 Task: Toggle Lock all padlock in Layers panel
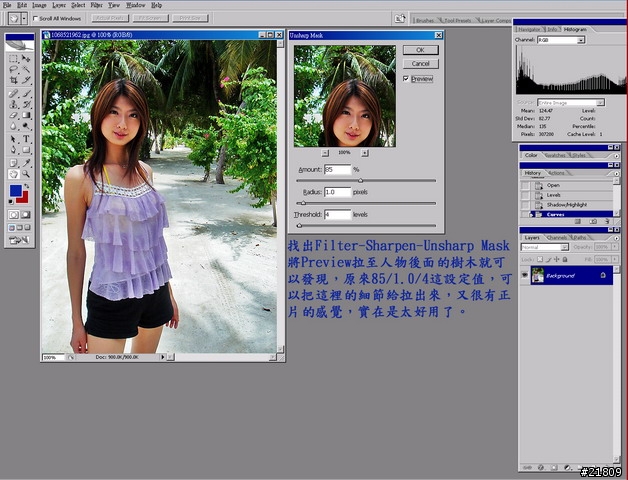coord(565,260)
